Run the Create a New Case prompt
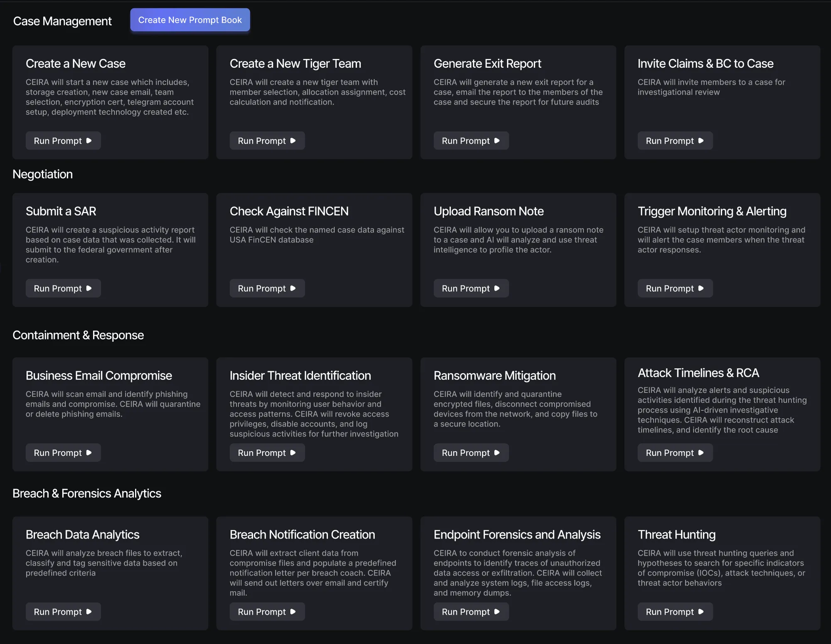 coord(63,141)
